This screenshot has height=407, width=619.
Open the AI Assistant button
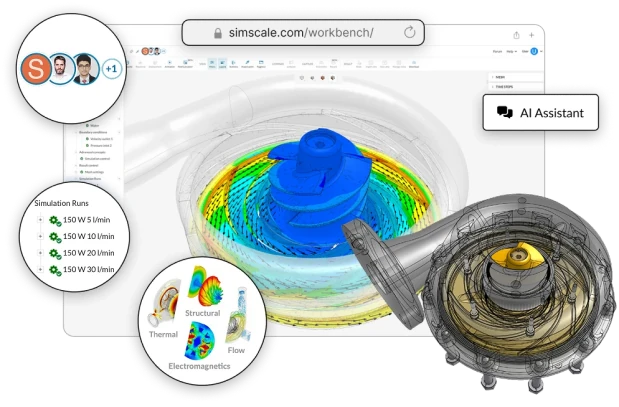coord(540,113)
